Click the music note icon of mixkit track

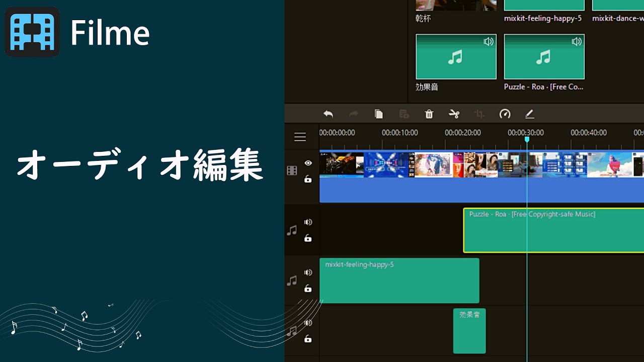coord(292,281)
